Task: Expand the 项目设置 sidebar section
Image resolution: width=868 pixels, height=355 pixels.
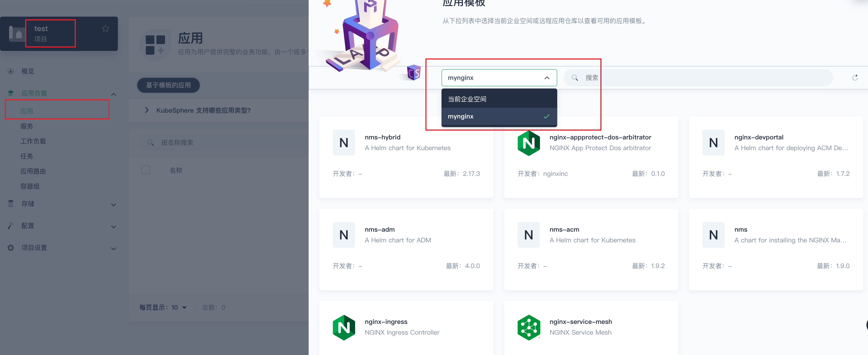Action: [x=114, y=249]
